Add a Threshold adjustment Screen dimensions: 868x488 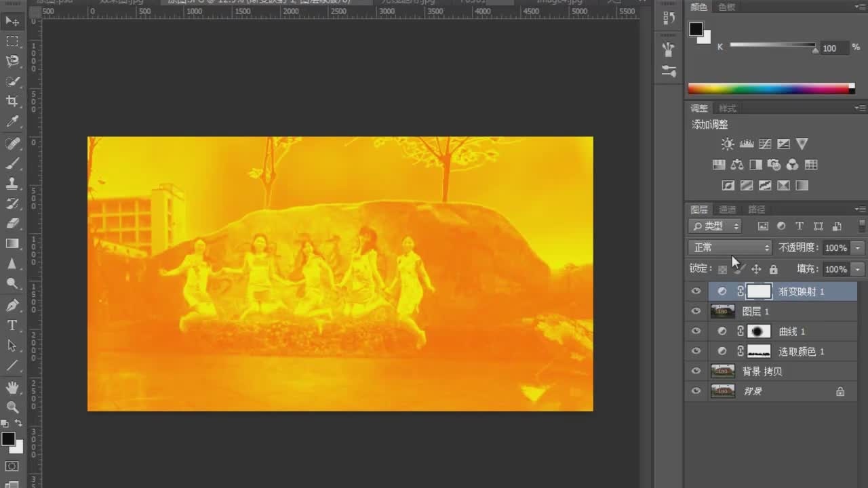(765, 185)
